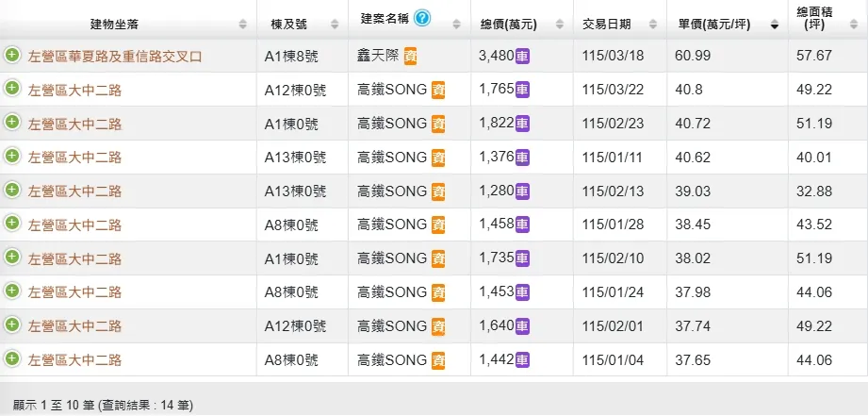This screenshot has width=868, height=416.
Task: Open the 左營區大中二路 link in the 1,458 row
Action: pyautogui.click(x=74, y=225)
